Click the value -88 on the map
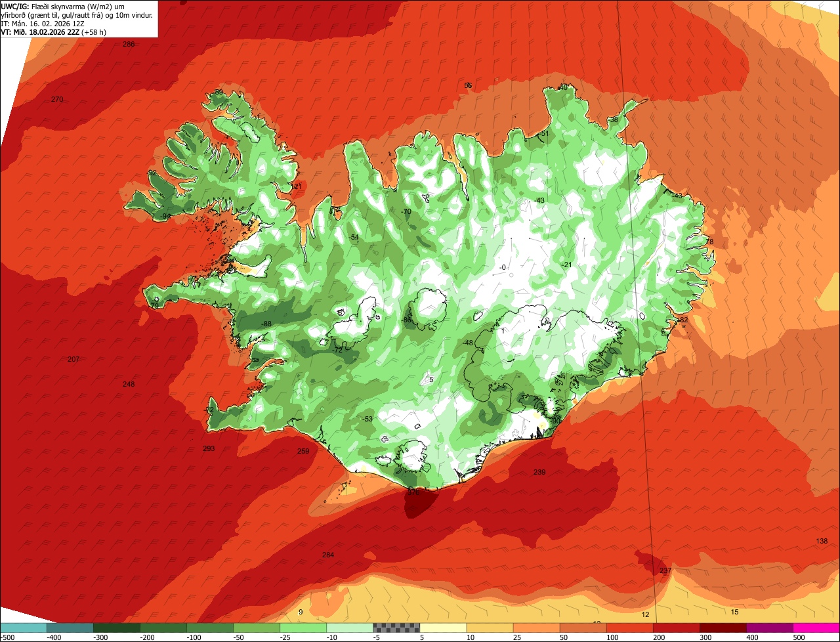 (266, 324)
